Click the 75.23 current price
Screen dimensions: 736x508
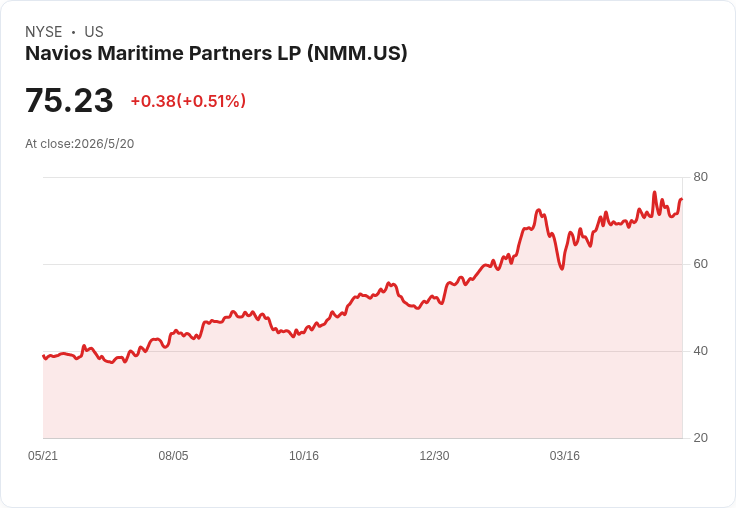pyautogui.click(x=69, y=100)
